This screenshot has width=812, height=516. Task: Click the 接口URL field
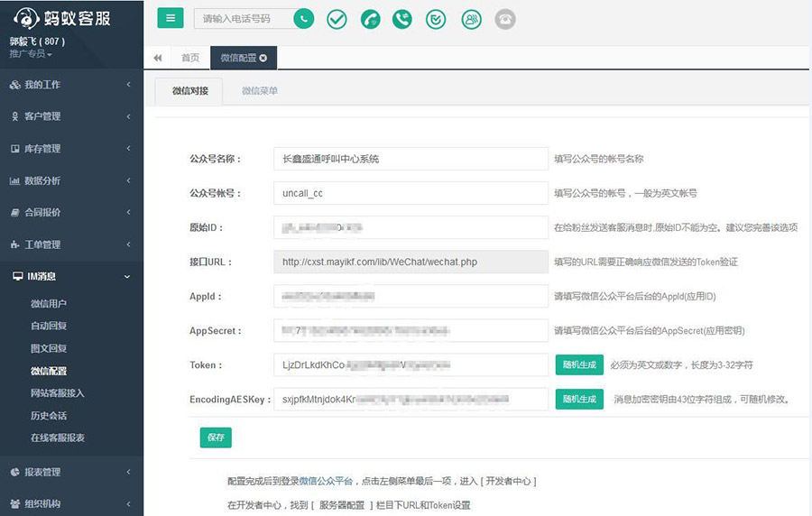tap(411, 262)
